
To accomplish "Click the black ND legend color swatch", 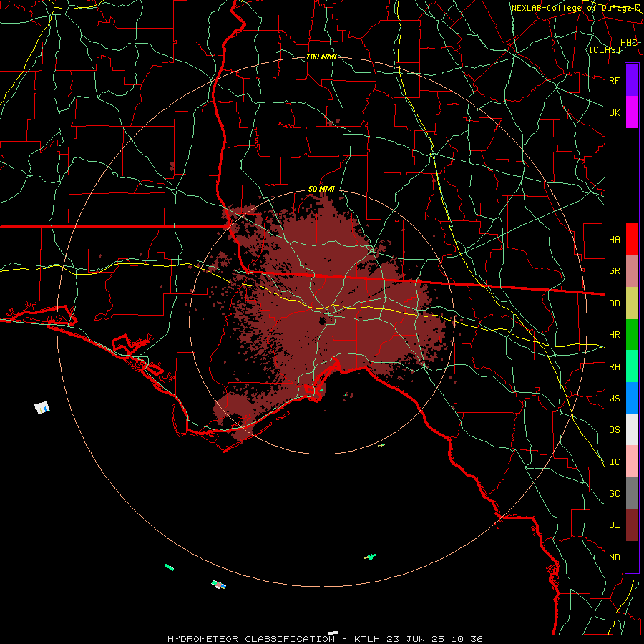I will pos(632,557).
